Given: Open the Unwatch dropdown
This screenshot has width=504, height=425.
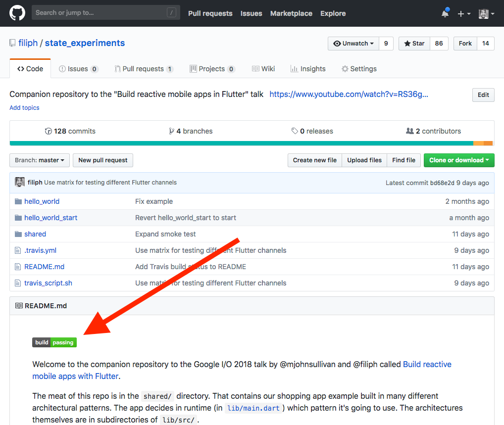Looking at the screenshot, I should [353, 44].
